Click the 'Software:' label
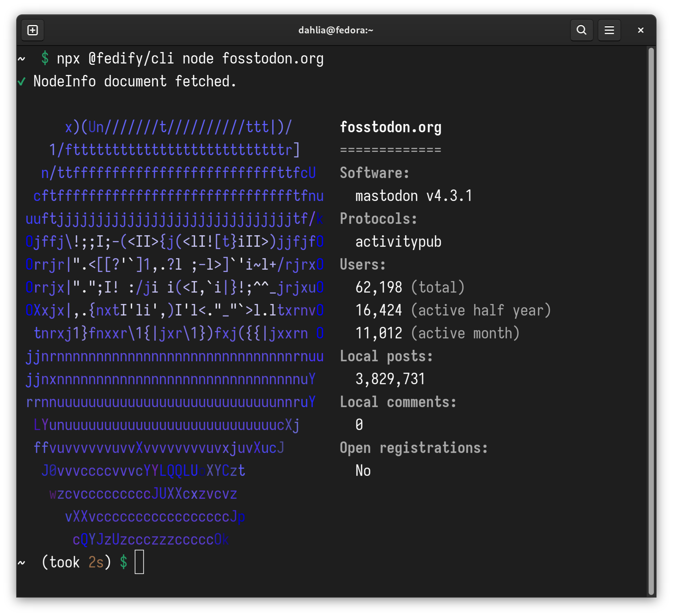Image resolution: width=673 pixels, height=616 pixels. 374,173
